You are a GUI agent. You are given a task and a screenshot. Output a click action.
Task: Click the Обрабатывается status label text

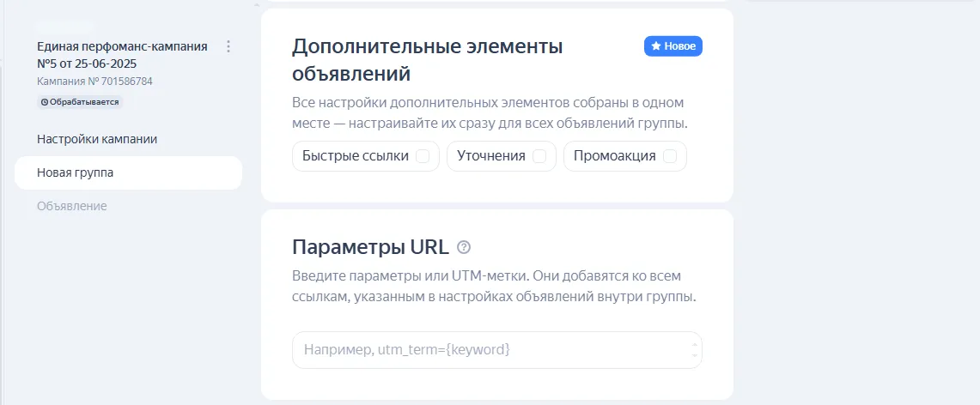point(84,102)
